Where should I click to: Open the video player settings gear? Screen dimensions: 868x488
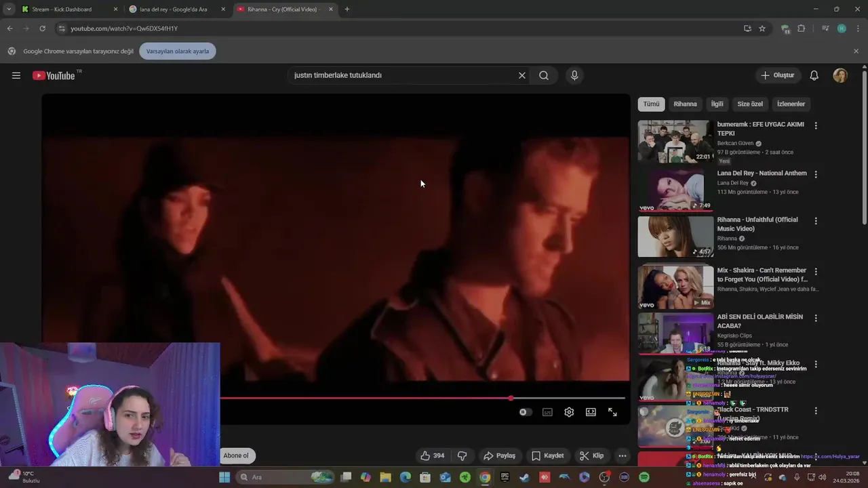(x=569, y=412)
